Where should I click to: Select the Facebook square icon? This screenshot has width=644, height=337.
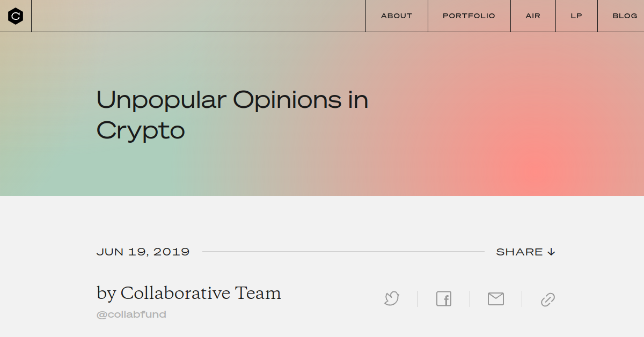coord(443,299)
